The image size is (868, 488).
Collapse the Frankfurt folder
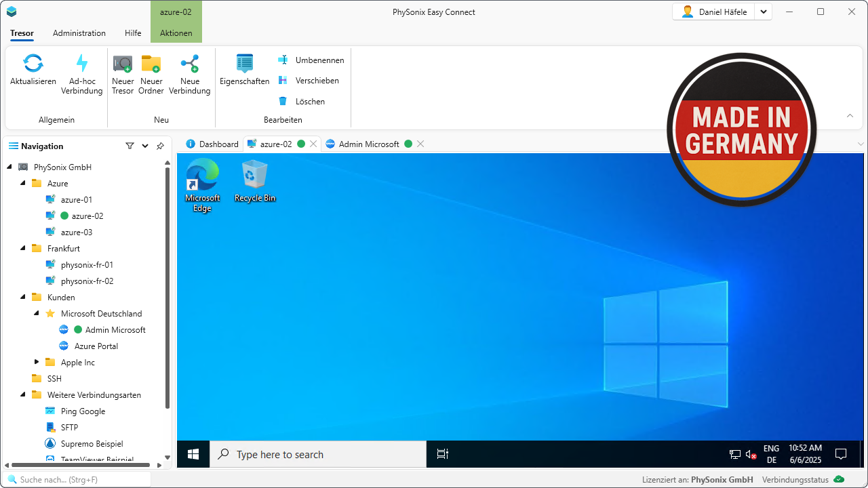click(23, 248)
